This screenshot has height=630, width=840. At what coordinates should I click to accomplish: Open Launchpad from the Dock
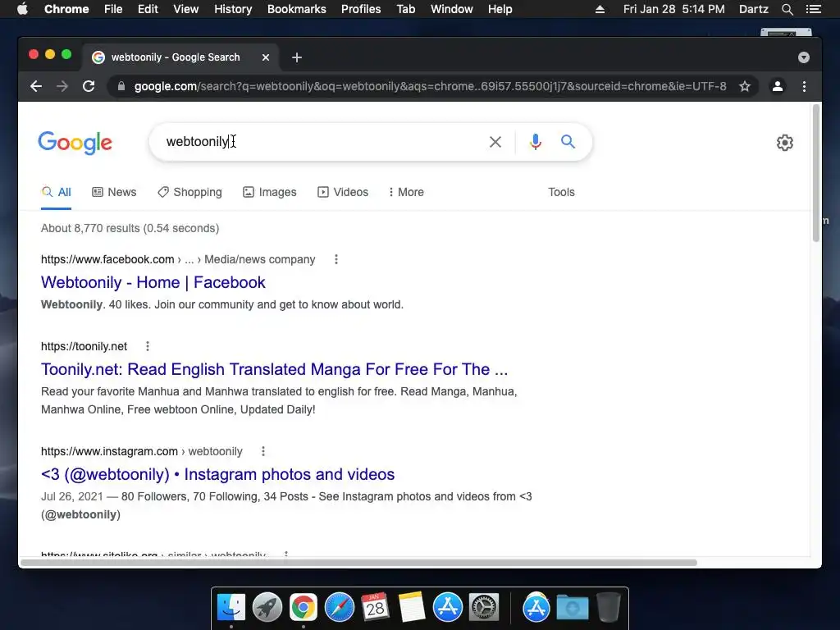pos(267,608)
